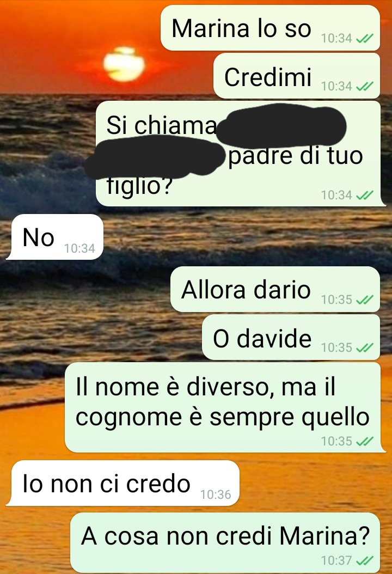Click the double checkmark beside "Credimi"
The height and width of the screenshot is (574, 392).
[365, 86]
